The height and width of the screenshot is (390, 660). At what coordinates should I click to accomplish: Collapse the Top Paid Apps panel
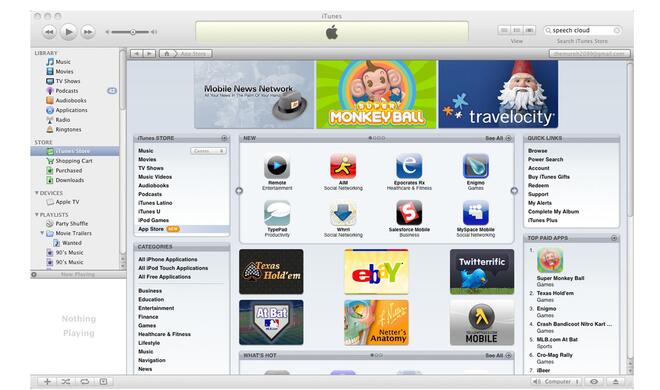click(614, 238)
